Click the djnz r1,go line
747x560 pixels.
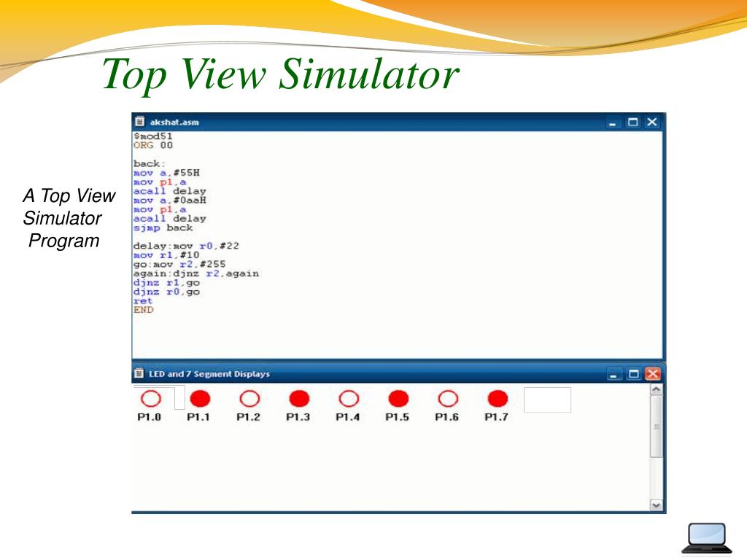coord(167,282)
